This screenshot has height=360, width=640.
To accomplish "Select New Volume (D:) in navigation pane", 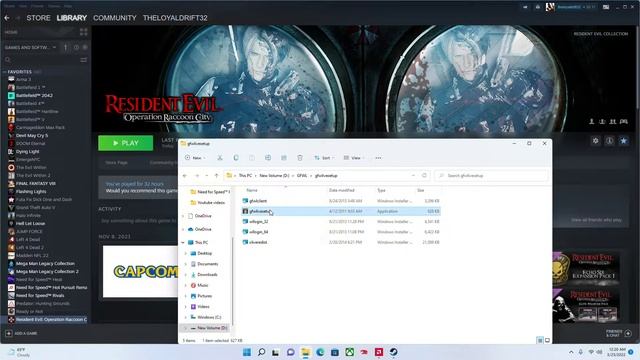I will point(212,328).
